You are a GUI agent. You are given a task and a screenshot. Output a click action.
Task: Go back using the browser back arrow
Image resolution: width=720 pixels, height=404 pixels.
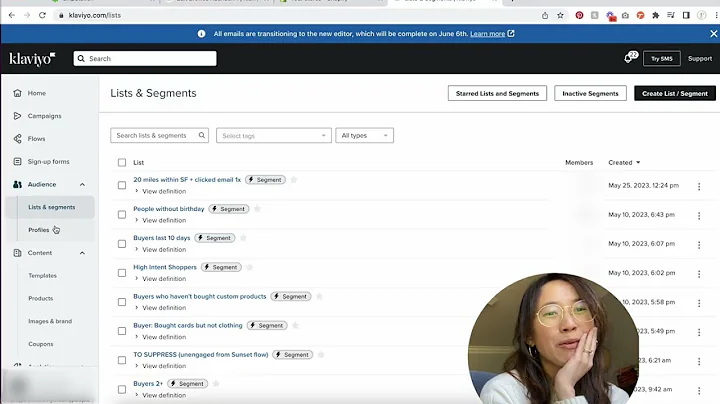click(x=12, y=15)
